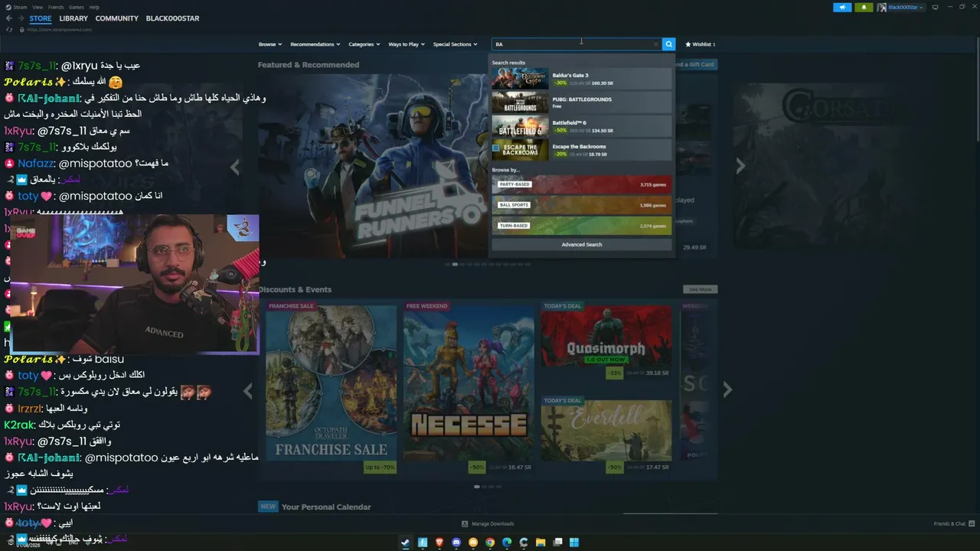Click the See More button
This screenshot has height=551, width=980.
pyautogui.click(x=700, y=289)
